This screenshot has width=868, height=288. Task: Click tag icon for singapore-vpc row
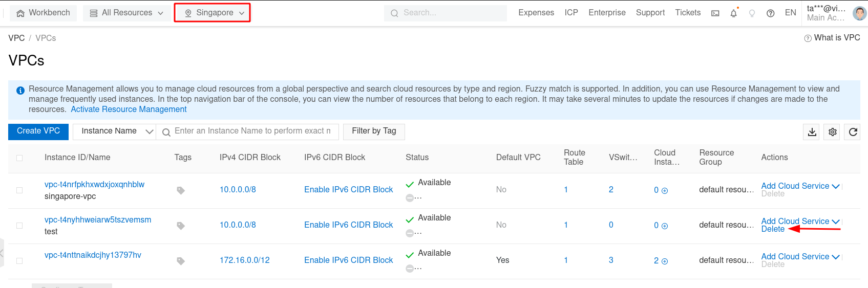click(x=181, y=190)
